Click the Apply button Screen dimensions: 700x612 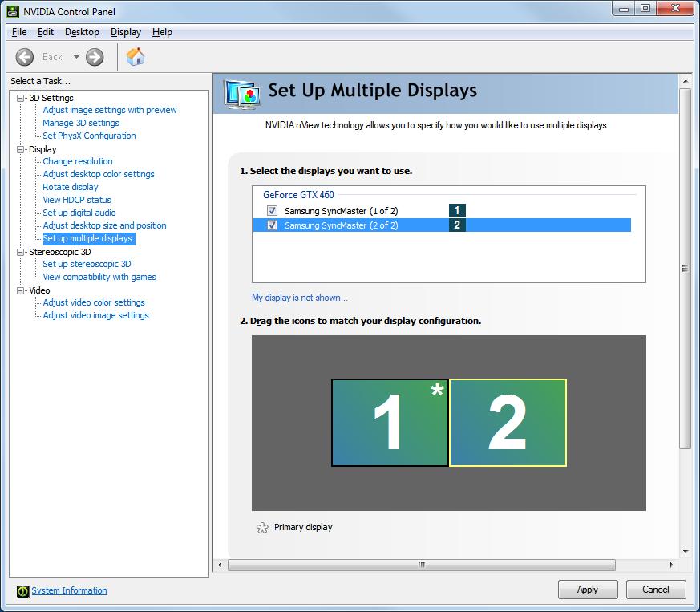(x=588, y=590)
